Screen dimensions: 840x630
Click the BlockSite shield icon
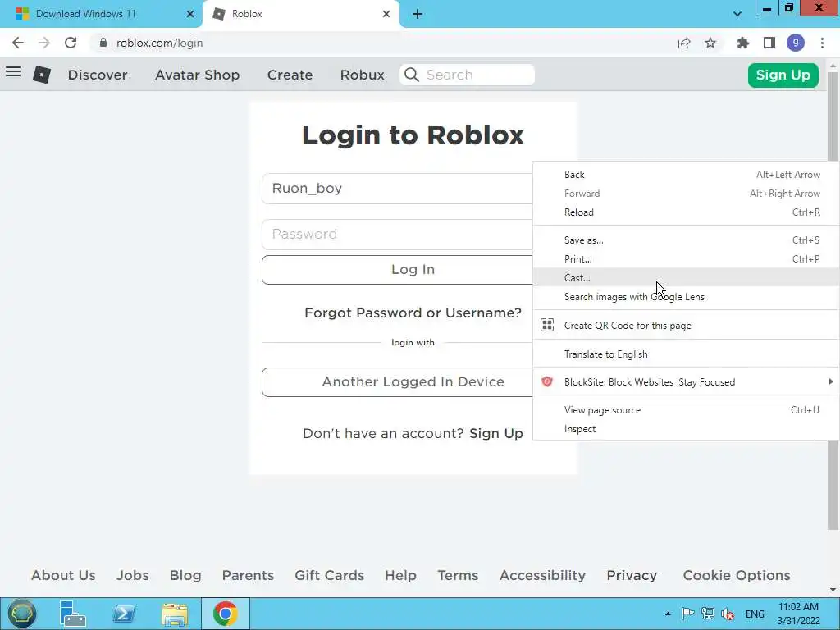[547, 382]
